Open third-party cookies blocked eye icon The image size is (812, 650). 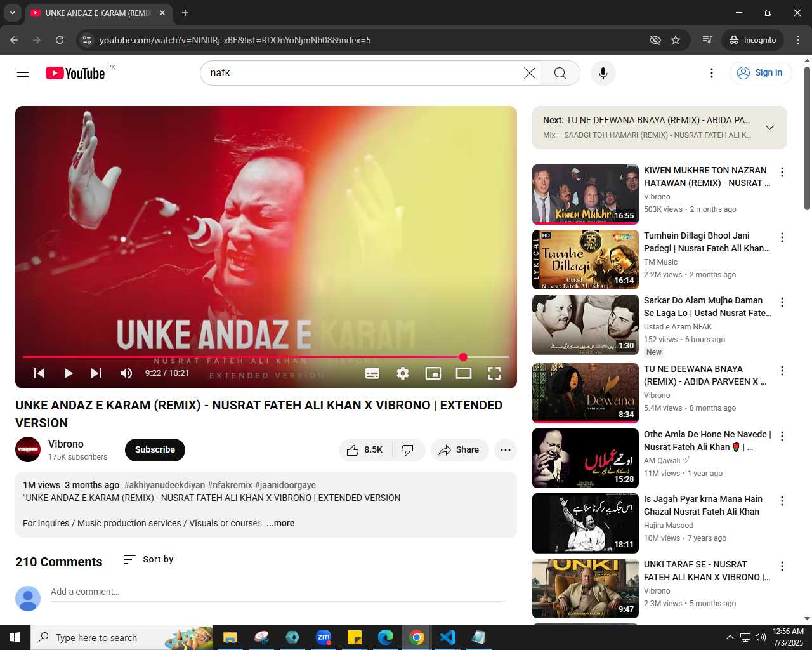pos(655,40)
